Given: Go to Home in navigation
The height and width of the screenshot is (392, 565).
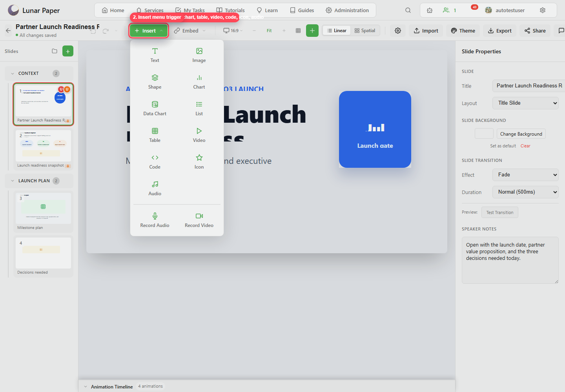Looking at the screenshot, I should point(113,10).
